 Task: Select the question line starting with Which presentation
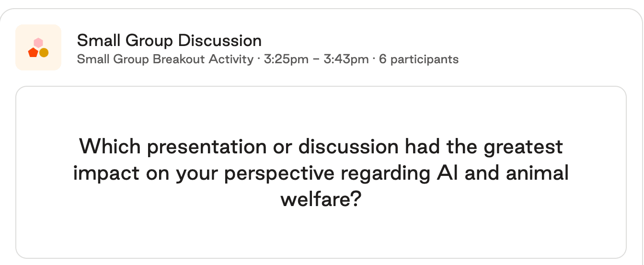(x=321, y=147)
